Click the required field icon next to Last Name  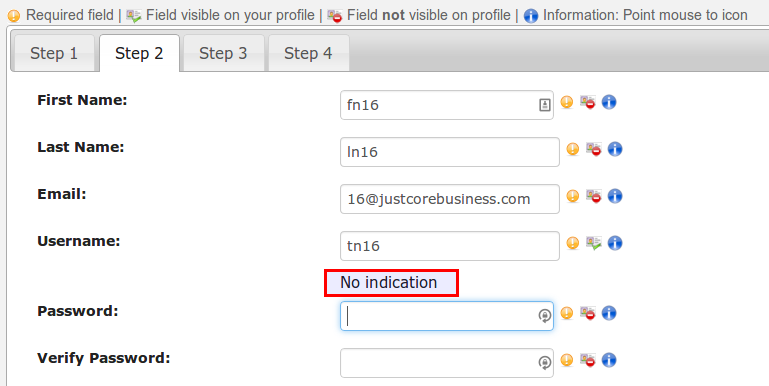573,149
